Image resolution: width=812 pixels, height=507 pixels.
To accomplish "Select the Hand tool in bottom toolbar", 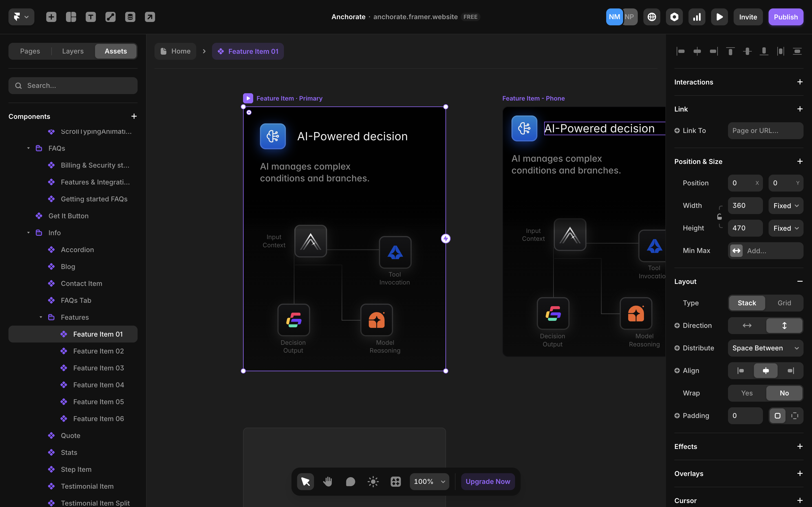I will (328, 482).
